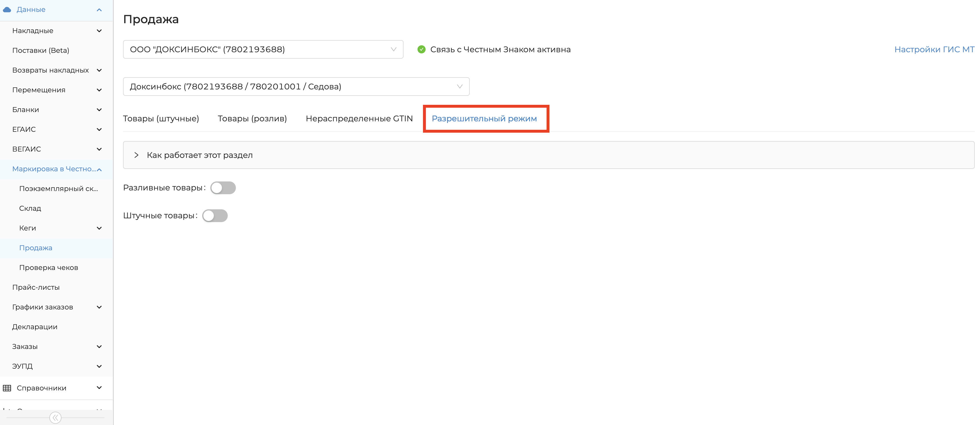980x425 pixels.
Task: Open the ООО ДОКСИНБОКС organization dropdown
Action: pyautogui.click(x=263, y=50)
